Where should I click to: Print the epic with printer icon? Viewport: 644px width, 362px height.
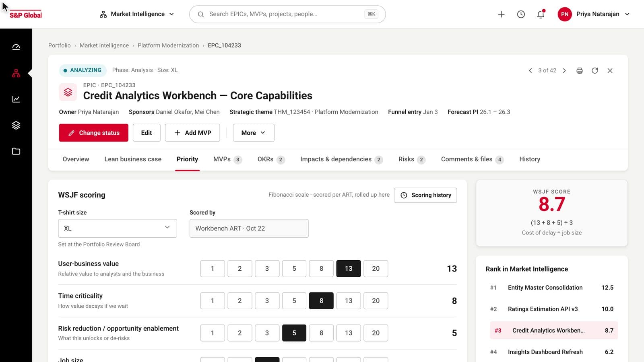pyautogui.click(x=580, y=70)
